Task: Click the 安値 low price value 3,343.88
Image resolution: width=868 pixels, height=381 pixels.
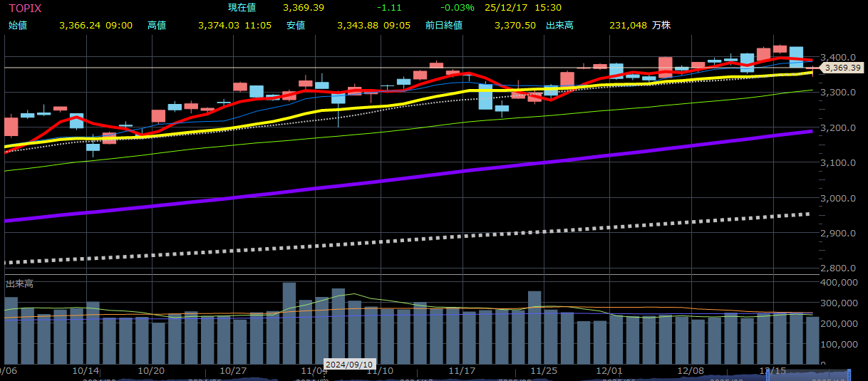Action: coord(359,25)
